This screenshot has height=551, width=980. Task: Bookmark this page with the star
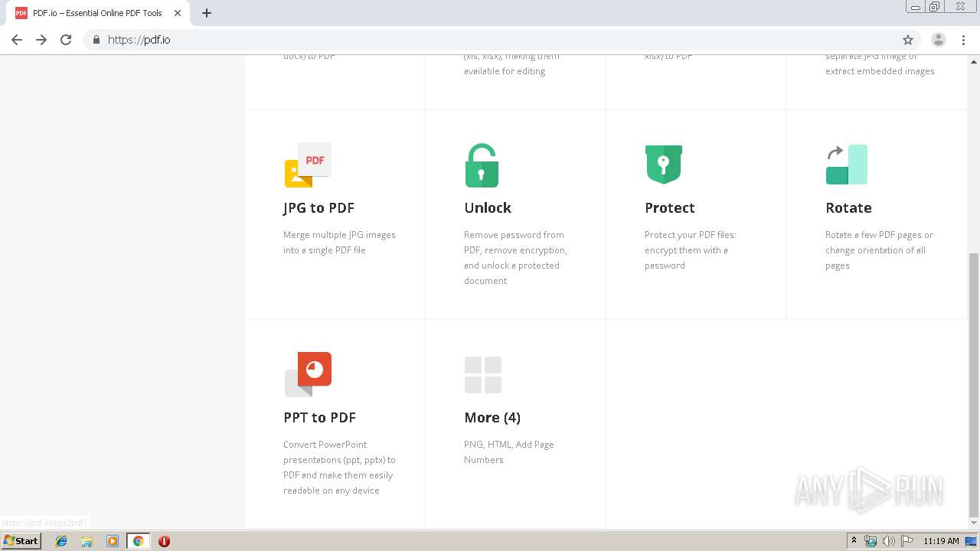pyautogui.click(x=908, y=40)
